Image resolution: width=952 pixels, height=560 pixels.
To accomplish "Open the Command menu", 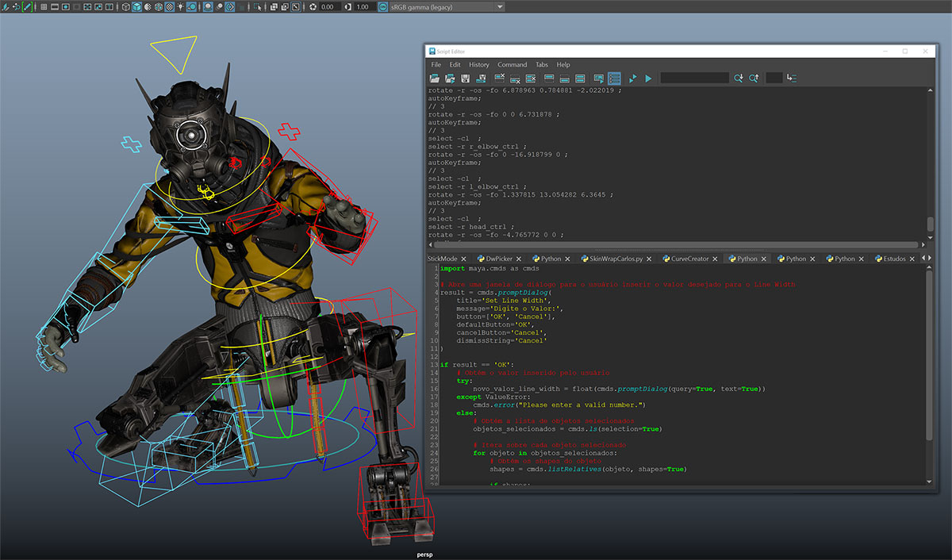I will [512, 64].
